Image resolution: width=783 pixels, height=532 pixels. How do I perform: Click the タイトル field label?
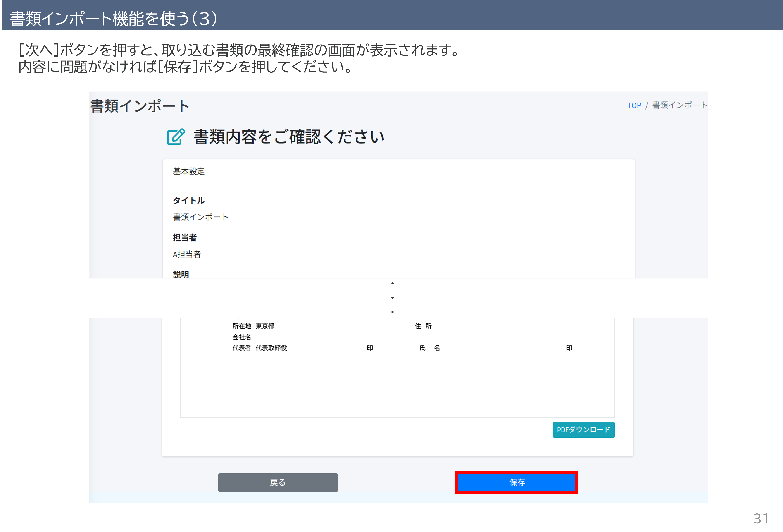coord(189,200)
